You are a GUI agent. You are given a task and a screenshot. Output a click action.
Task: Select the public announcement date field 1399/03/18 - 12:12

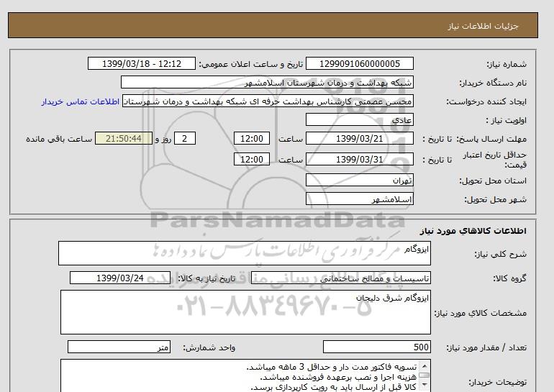(x=142, y=63)
